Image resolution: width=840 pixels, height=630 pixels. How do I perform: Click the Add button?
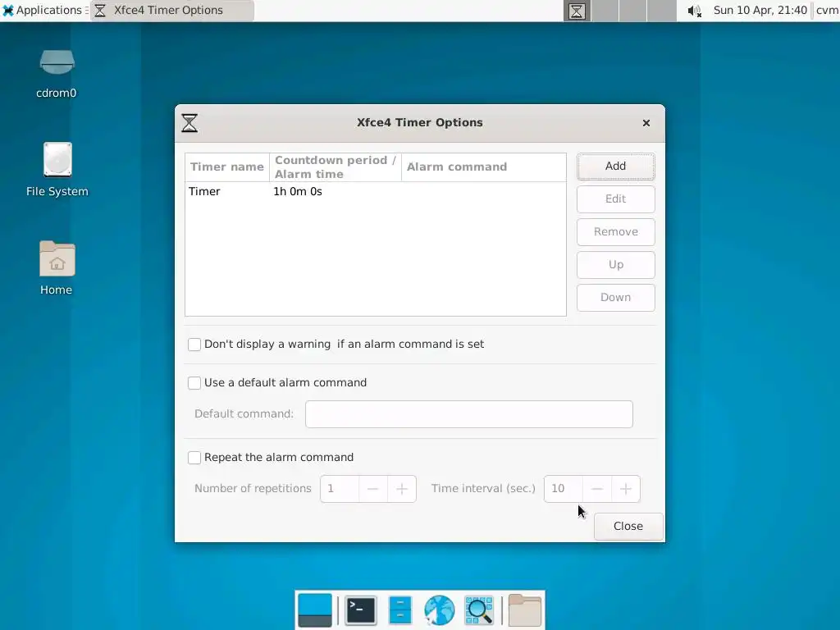point(615,166)
